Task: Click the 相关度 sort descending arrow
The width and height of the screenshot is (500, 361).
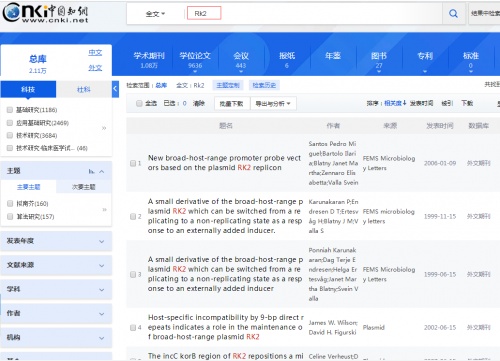Action: pyautogui.click(x=404, y=103)
